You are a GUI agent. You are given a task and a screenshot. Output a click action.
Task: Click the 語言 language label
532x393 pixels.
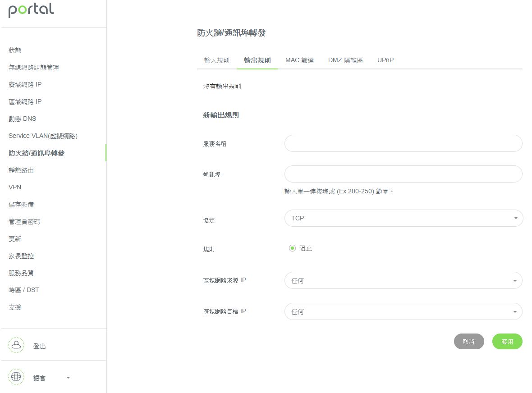tap(39, 378)
